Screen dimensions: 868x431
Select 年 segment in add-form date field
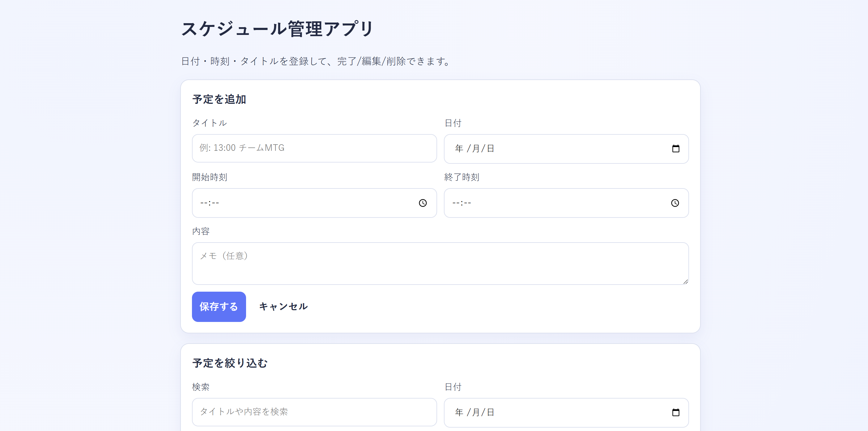459,149
